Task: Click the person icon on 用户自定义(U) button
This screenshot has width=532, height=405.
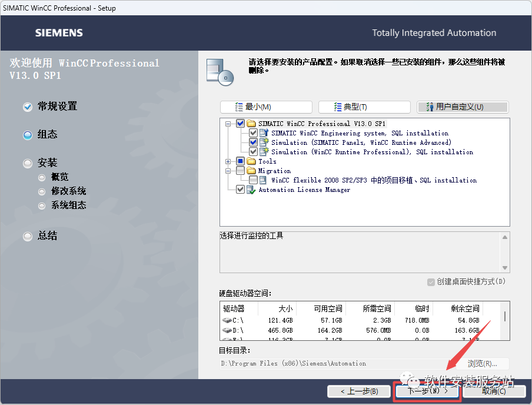Action: (x=430, y=107)
